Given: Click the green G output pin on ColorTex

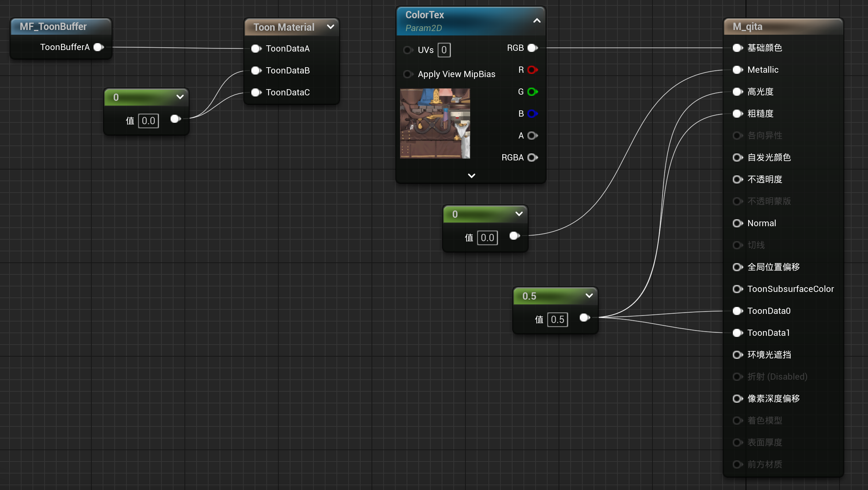Looking at the screenshot, I should (x=532, y=92).
